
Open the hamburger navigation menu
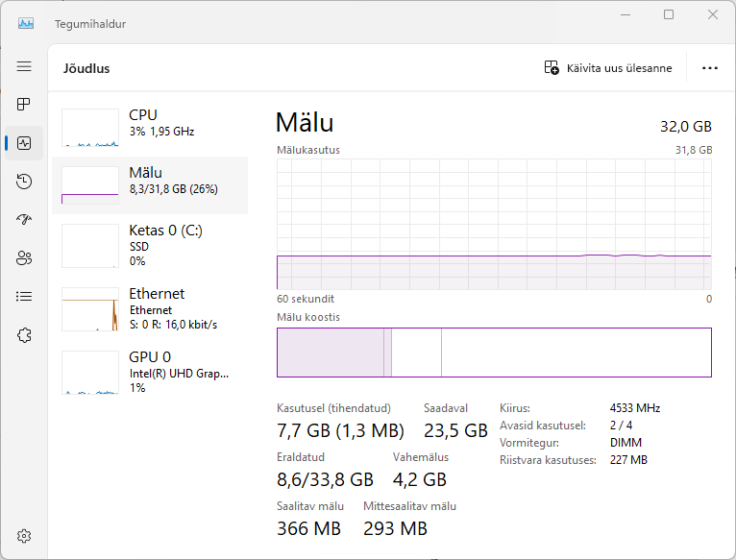click(x=24, y=66)
